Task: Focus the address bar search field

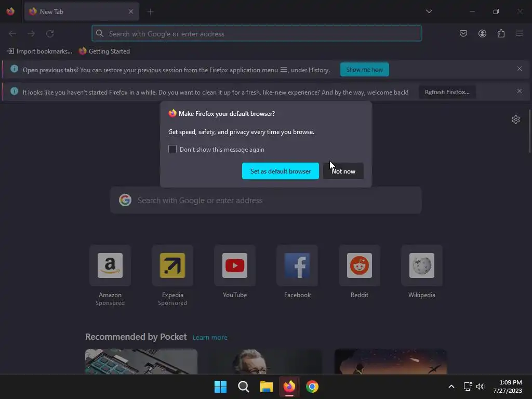Action: point(257,34)
